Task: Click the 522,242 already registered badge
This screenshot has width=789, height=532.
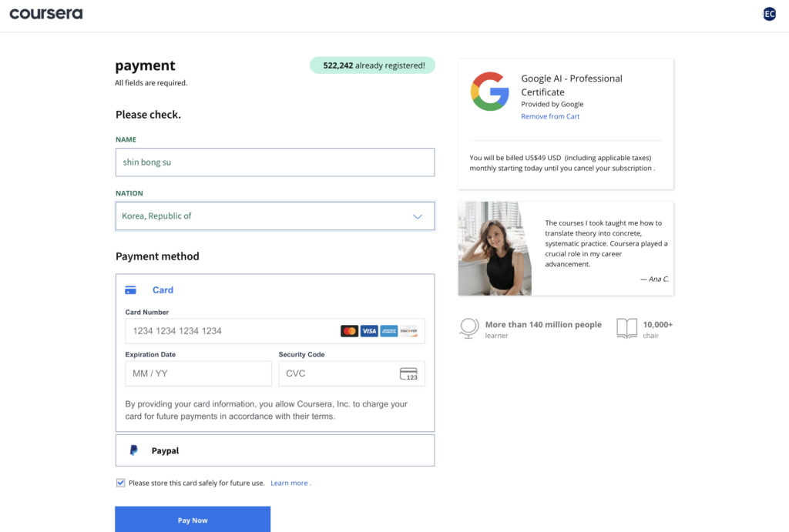Action: coord(372,65)
